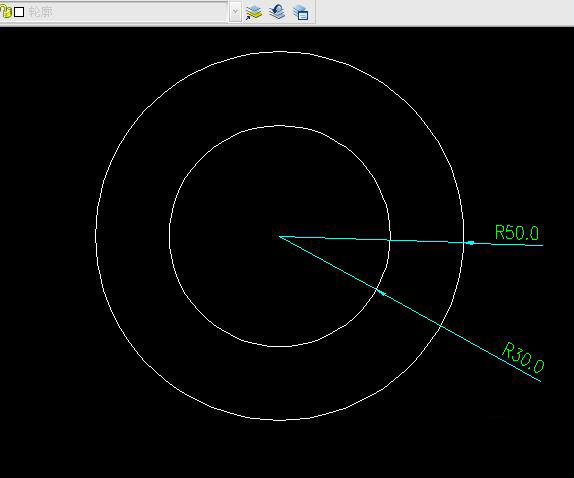Select the R50.0 dimension text
The width and height of the screenshot is (574, 478).
coord(517,233)
